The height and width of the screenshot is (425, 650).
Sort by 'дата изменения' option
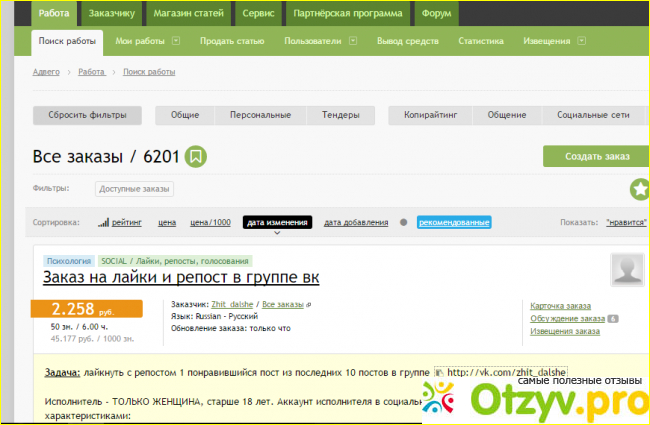(277, 222)
